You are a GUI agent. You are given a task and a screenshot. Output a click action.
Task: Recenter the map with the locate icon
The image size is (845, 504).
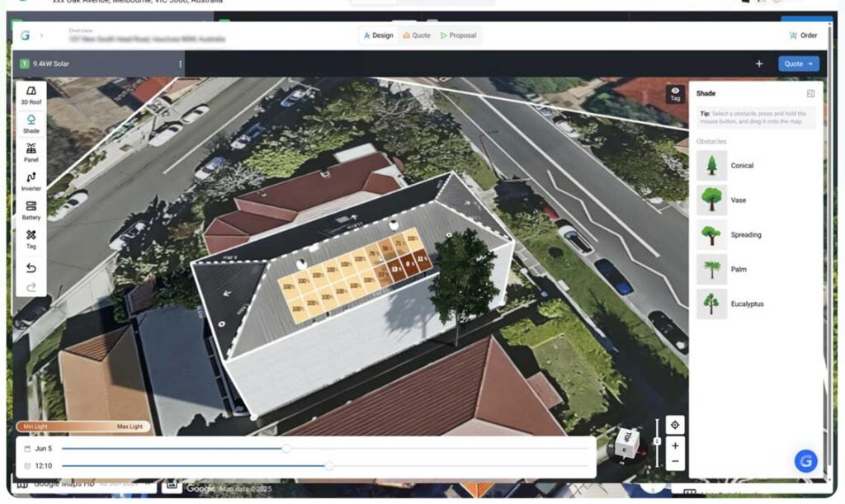675,425
